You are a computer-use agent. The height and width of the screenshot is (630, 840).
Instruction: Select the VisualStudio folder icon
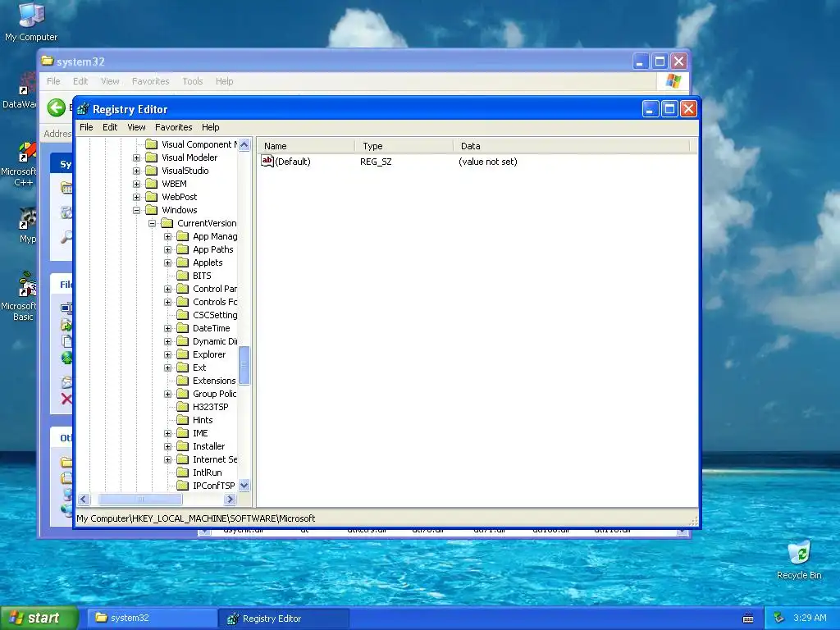152,171
